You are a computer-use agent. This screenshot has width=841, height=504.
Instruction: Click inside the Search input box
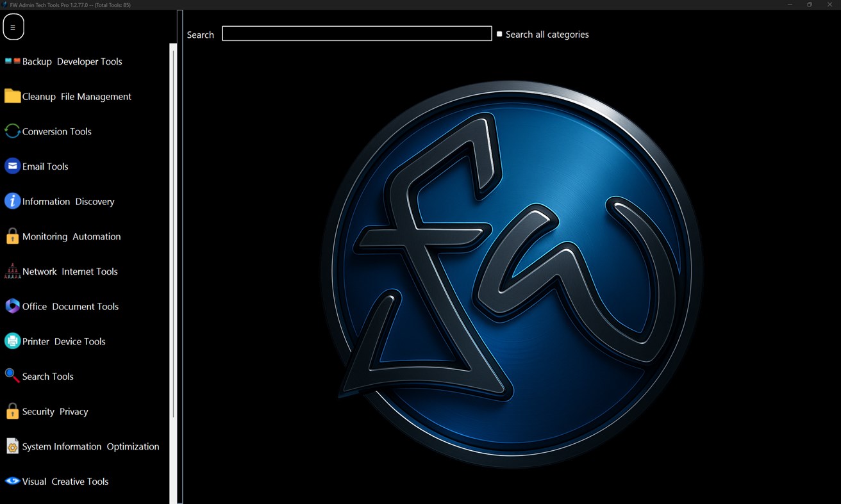click(x=356, y=33)
